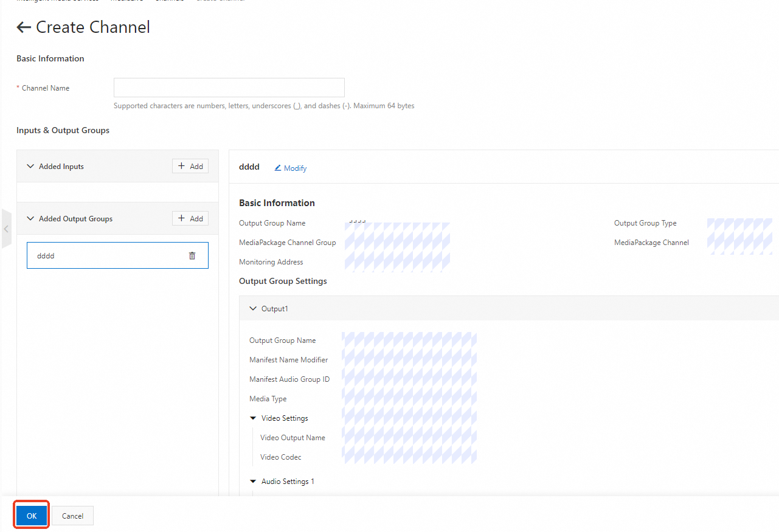The height and width of the screenshot is (532, 779).
Task: Click the back arrow beside Create Channel
Action: tap(24, 27)
